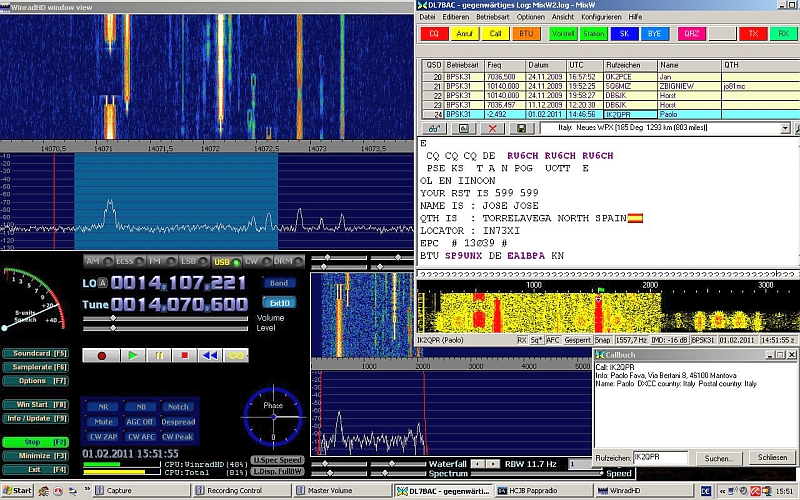Click Suchen in the Callbuch window
The height and width of the screenshot is (500, 800).
pos(719,458)
